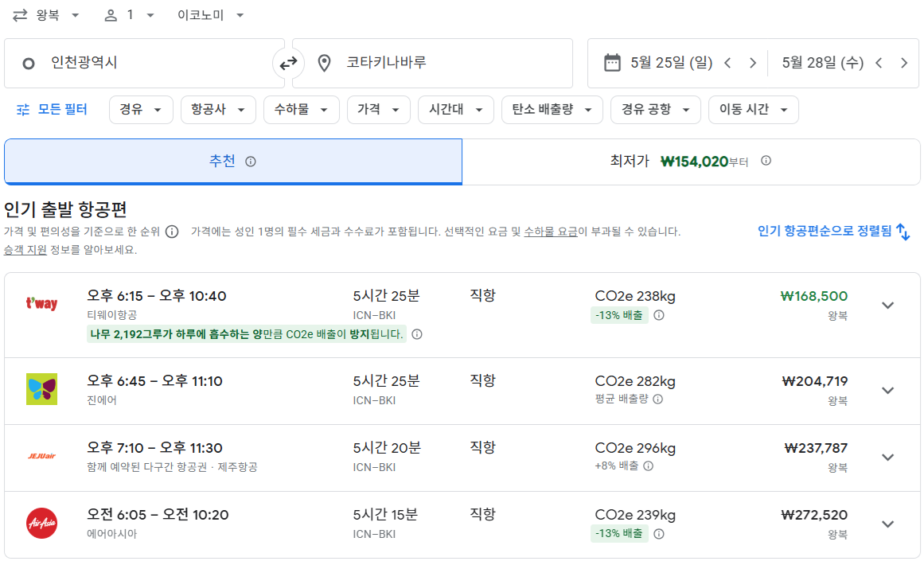Click info icon beside tree absorption note
Screen dimensions: 924x561
[416, 334]
